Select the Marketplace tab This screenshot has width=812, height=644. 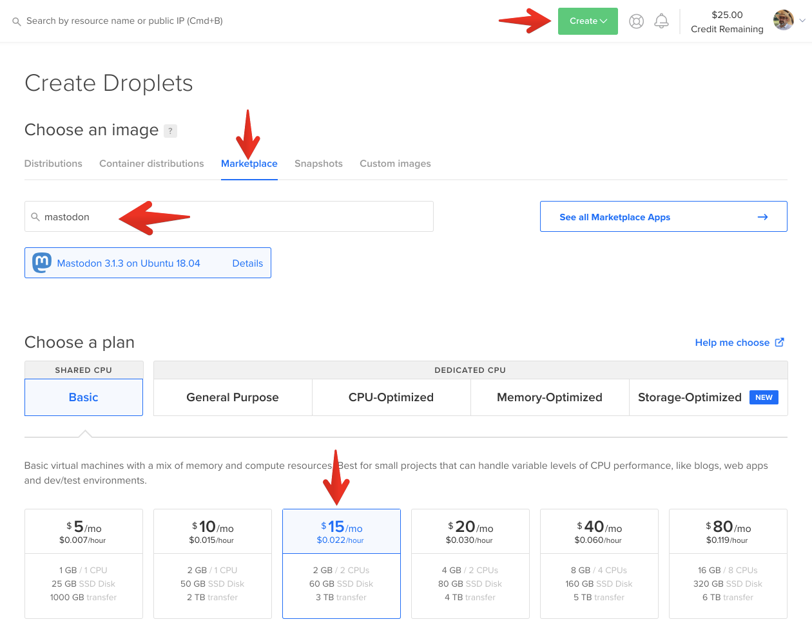tap(249, 164)
